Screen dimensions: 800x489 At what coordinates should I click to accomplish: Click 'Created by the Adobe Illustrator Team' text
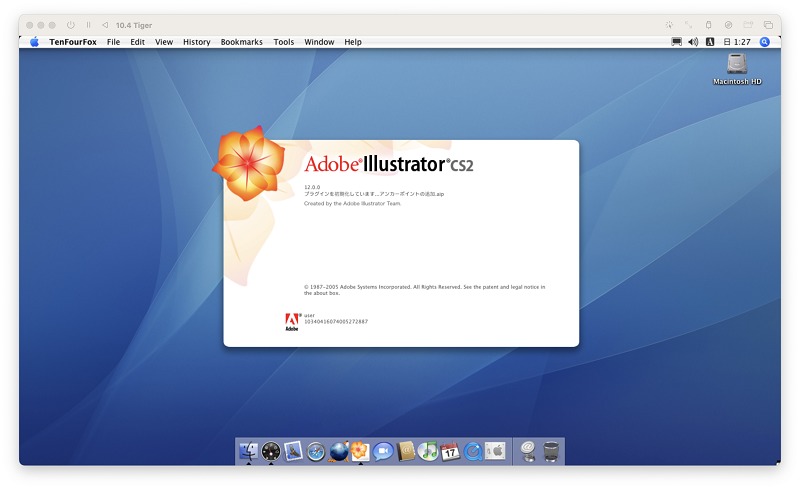353,203
